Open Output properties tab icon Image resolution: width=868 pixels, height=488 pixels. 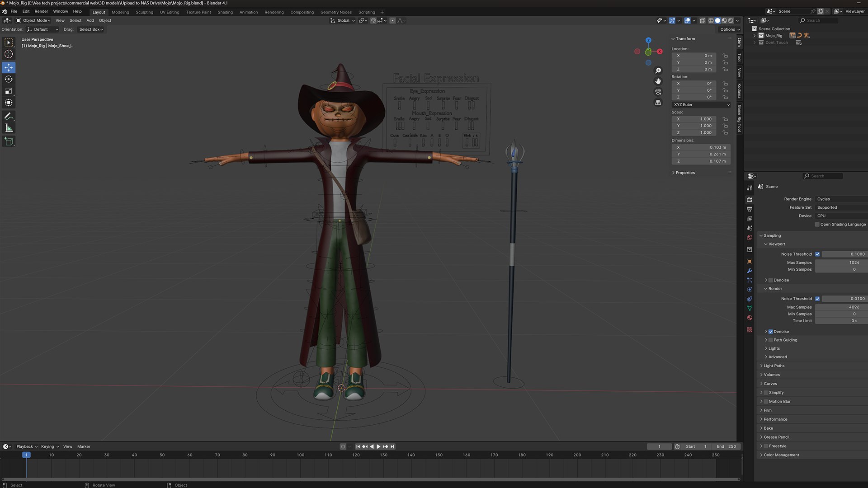click(750, 209)
